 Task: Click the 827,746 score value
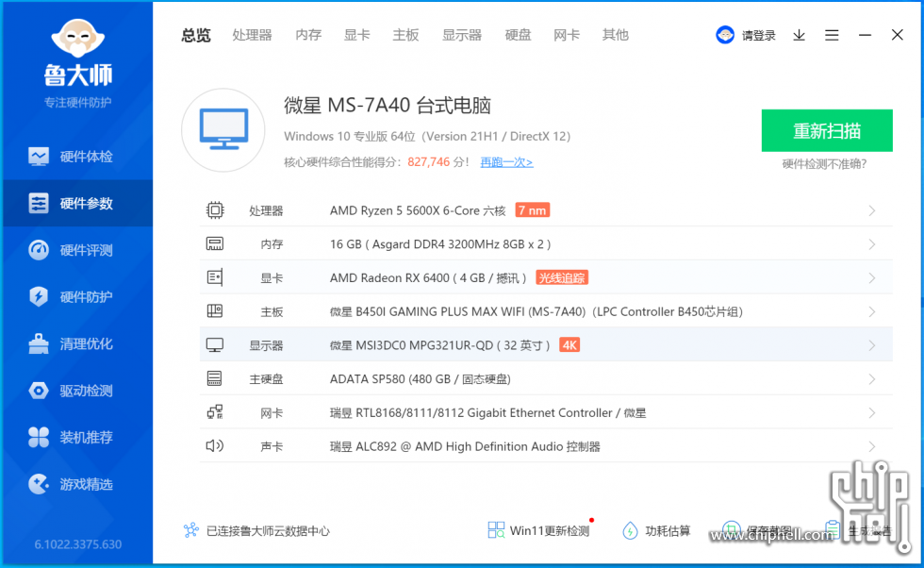(428, 162)
